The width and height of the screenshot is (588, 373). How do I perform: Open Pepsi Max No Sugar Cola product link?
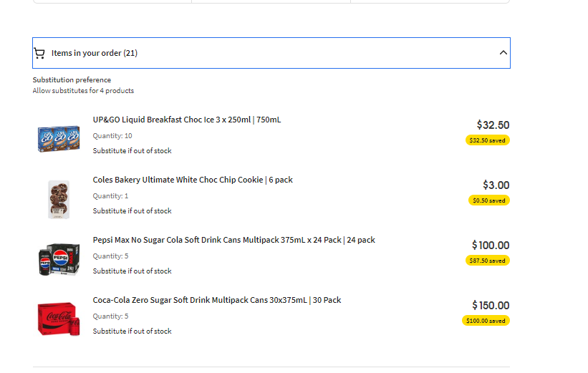click(x=234, y=240)
